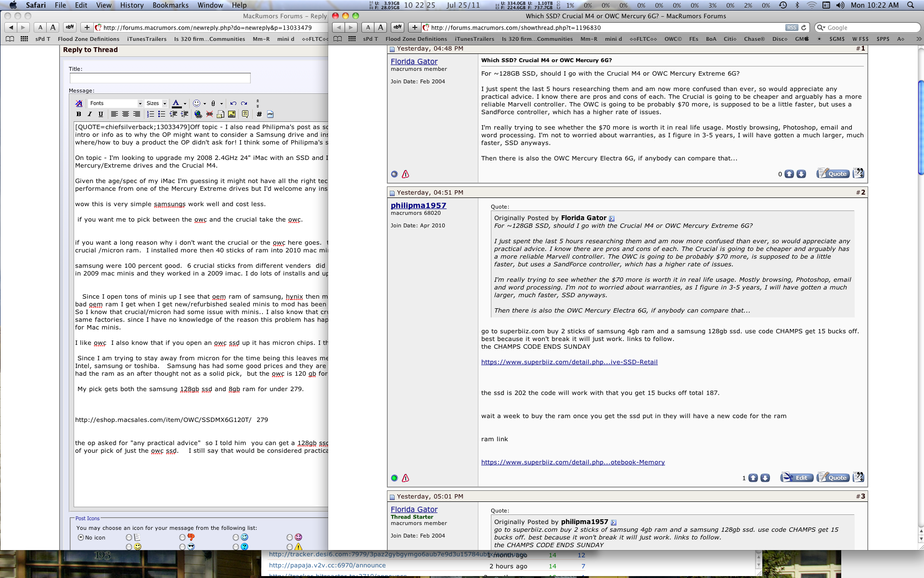This screenshot has width=924, height=578.
Task: Select the 'No icon' radio button
Action: pos(81,537)
